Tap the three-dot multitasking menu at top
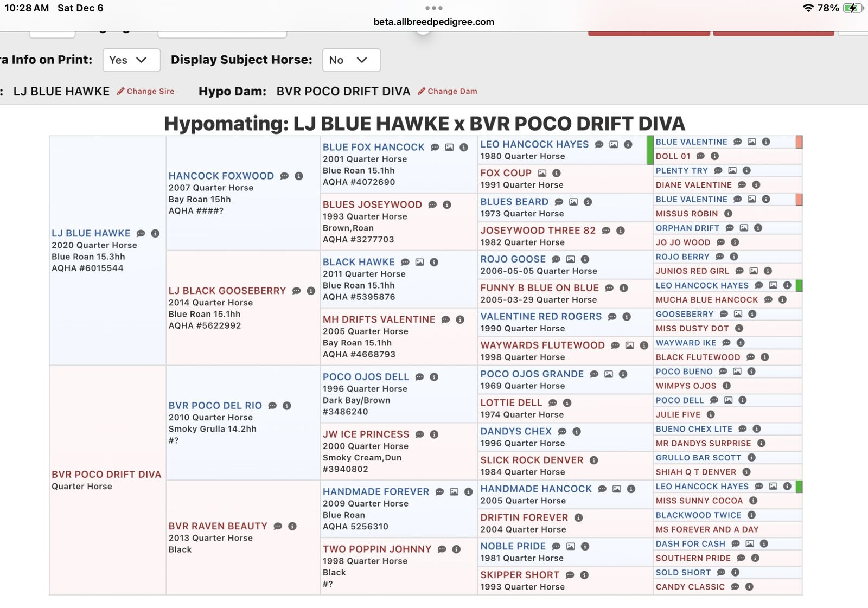Screen dimensions: 868x608 434,8
